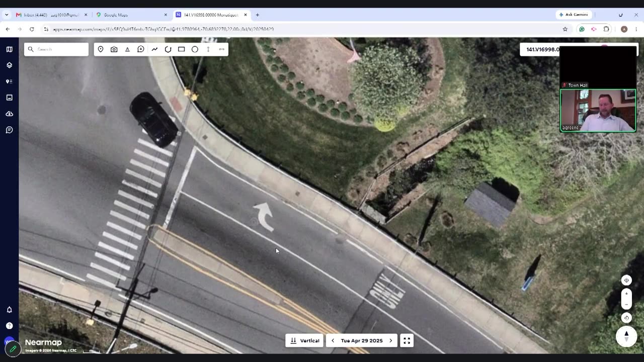Open the map view sidebar icon
Screen dimensions: 644x362
[x=9, y=49]
